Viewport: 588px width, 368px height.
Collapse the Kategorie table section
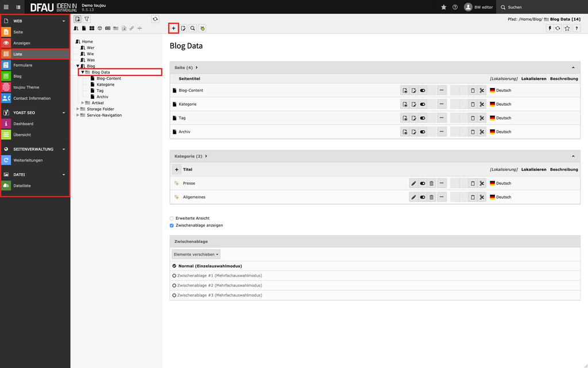pos(572,156)
